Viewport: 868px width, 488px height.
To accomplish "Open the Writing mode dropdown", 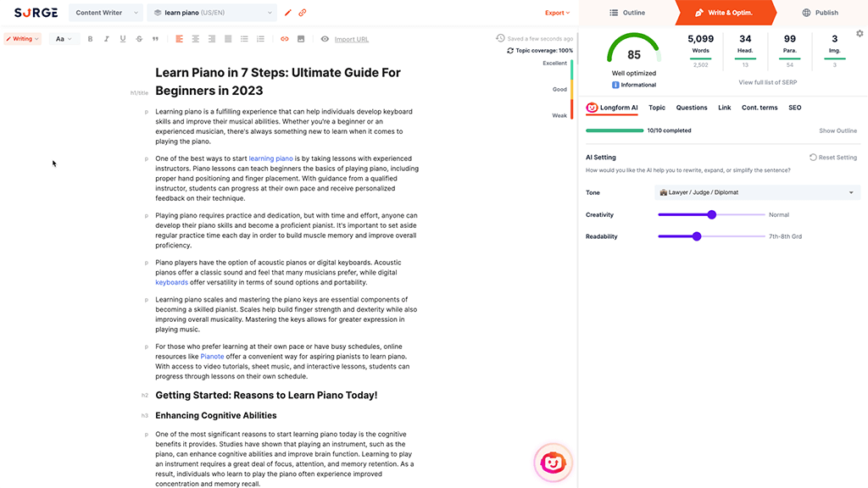I will click(x=22, y=39).
